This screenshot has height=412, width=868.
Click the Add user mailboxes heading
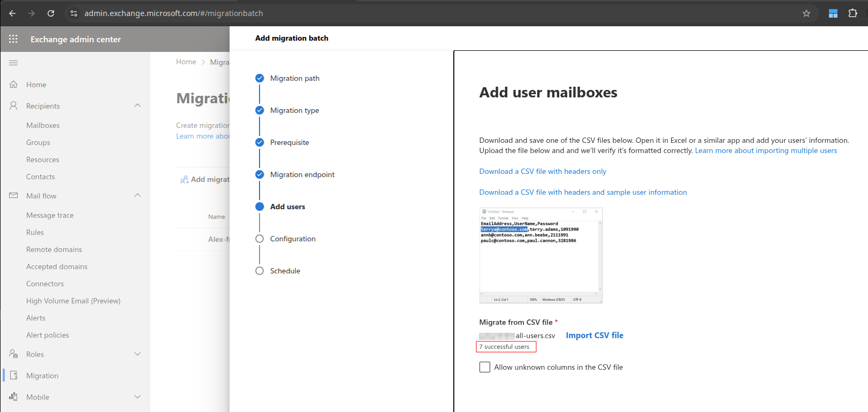[x=548, y=93]
